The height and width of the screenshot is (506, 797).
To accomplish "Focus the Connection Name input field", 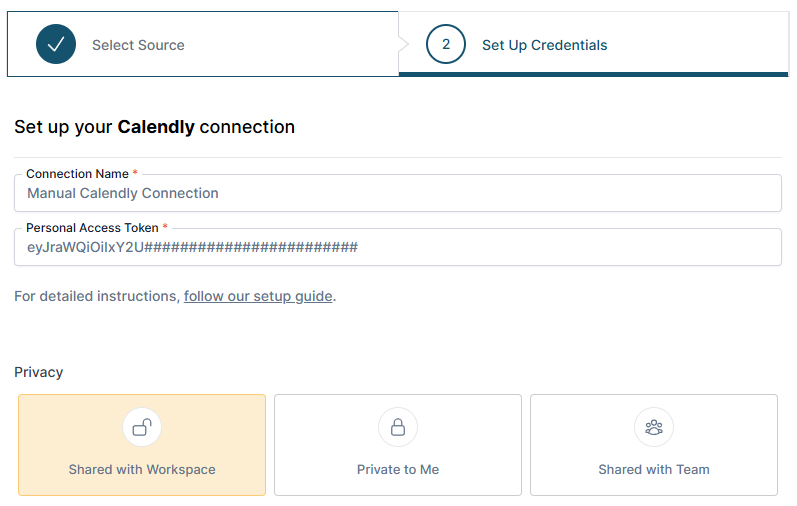I will [x=398, y=193].
